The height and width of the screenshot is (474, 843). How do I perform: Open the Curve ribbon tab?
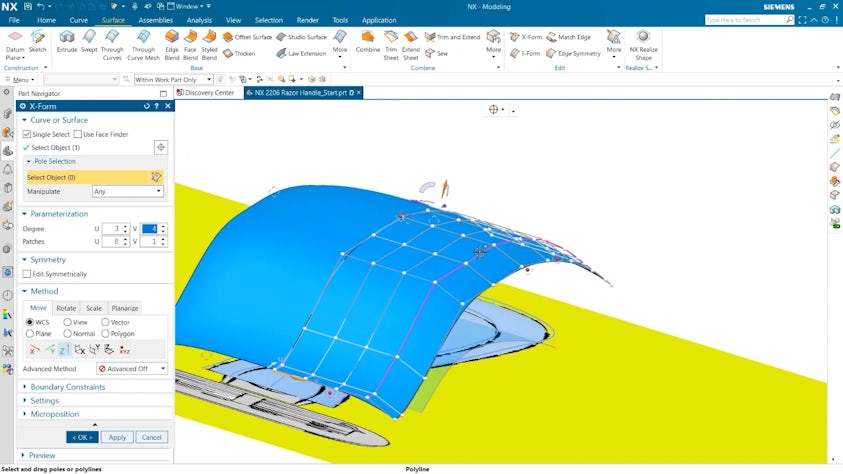pos(78,20)
